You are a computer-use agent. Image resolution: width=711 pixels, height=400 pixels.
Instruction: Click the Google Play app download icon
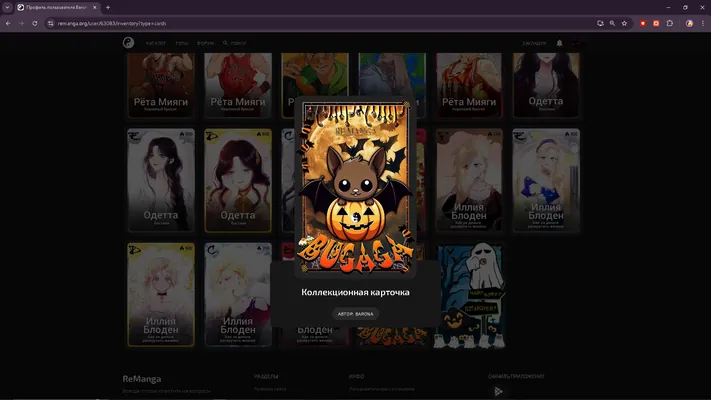(498, 391)
